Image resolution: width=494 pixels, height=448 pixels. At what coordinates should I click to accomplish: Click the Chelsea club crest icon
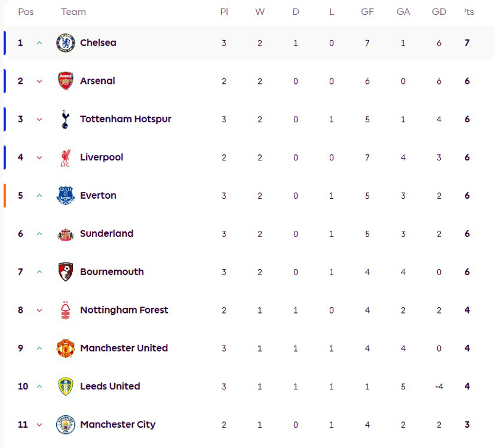[x=65, y=43]
